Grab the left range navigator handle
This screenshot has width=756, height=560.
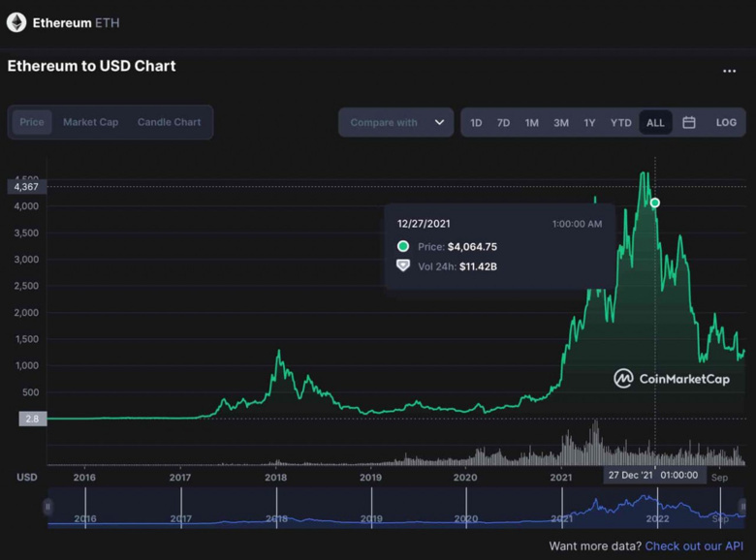pyautogui.click(x=47, y=507)
